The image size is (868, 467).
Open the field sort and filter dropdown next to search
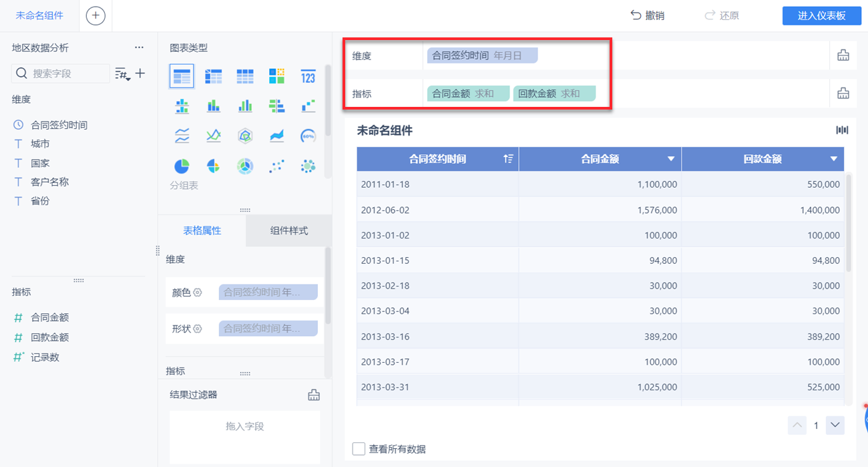(122, 73)
